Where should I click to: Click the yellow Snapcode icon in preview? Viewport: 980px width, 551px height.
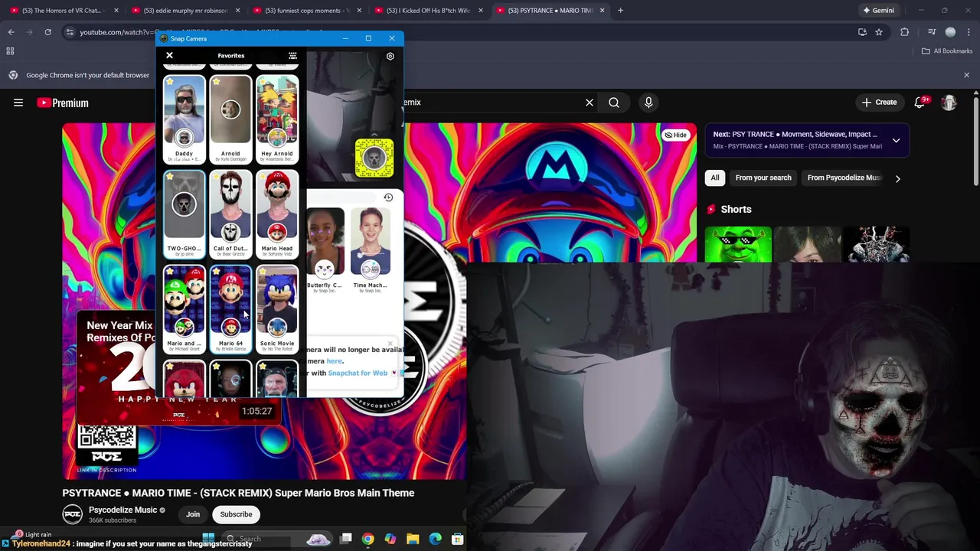click(374, 158)
